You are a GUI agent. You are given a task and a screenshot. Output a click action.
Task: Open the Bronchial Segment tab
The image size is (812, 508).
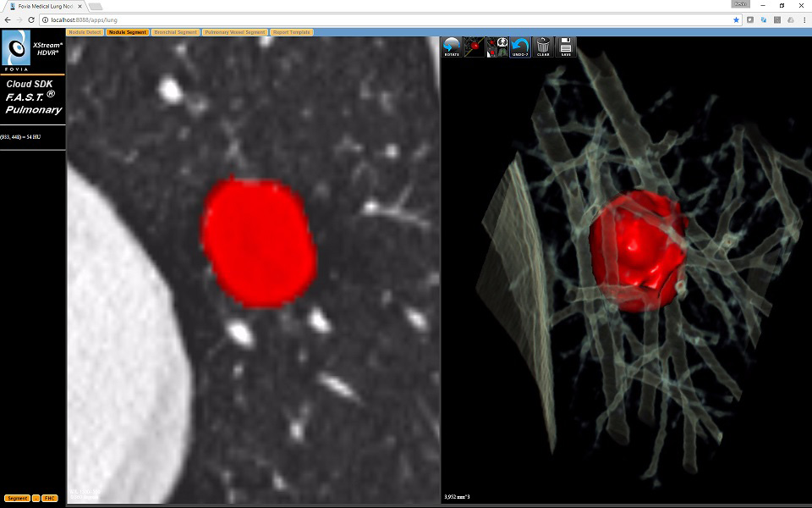click(175, 32)
